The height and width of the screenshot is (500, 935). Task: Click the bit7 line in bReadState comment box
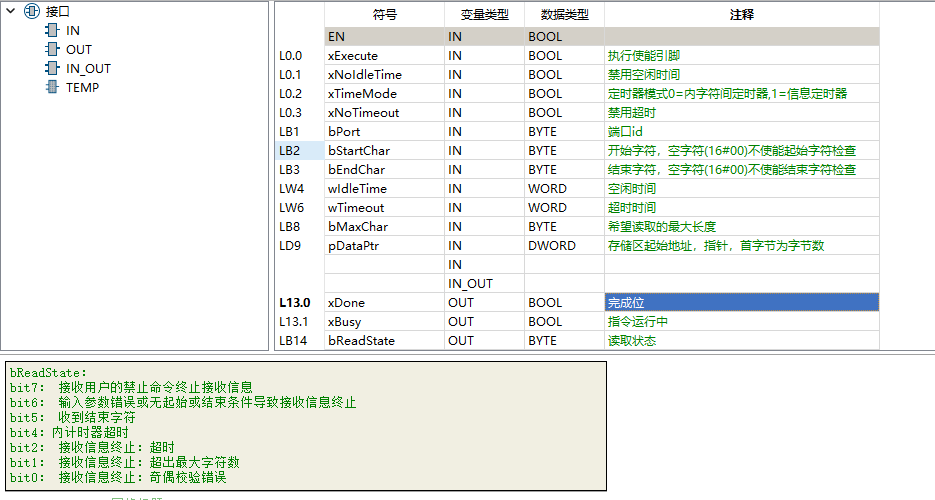(131, 387)
